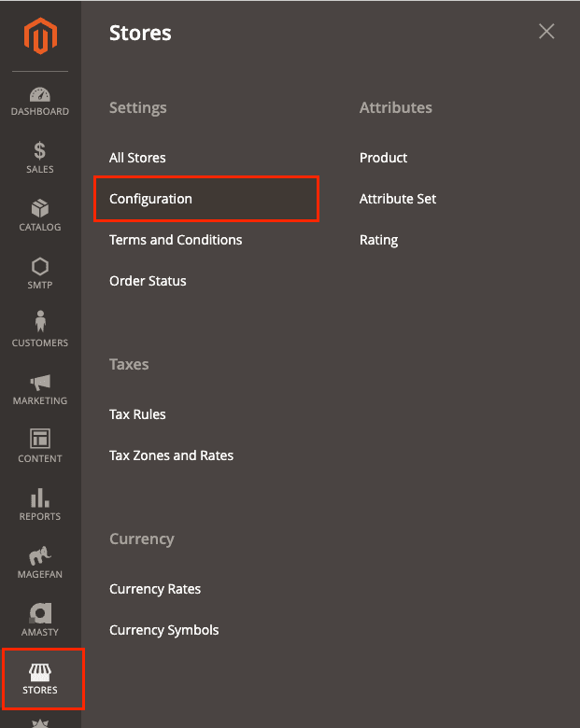Open the Order Status page
Image resolution: width=580 pixels, height=728 pixels.
point(148,281)
